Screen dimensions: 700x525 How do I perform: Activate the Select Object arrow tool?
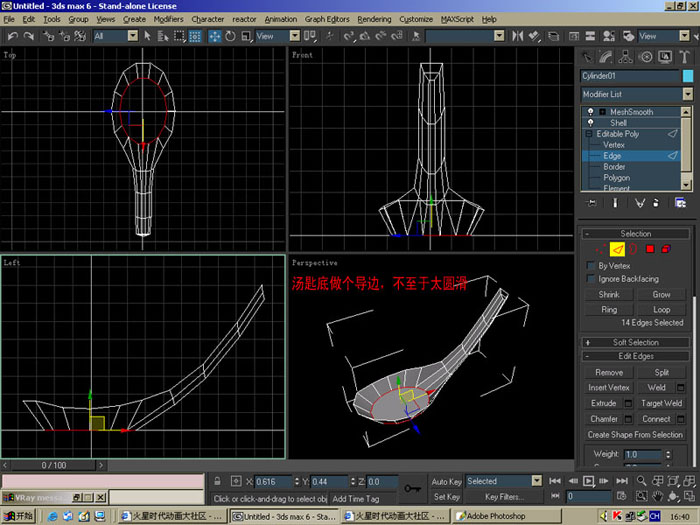click(x=147, y=36)
